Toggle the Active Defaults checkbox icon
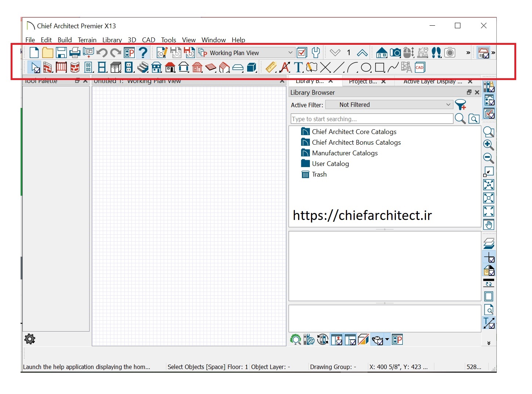 (x=302, y=53)
